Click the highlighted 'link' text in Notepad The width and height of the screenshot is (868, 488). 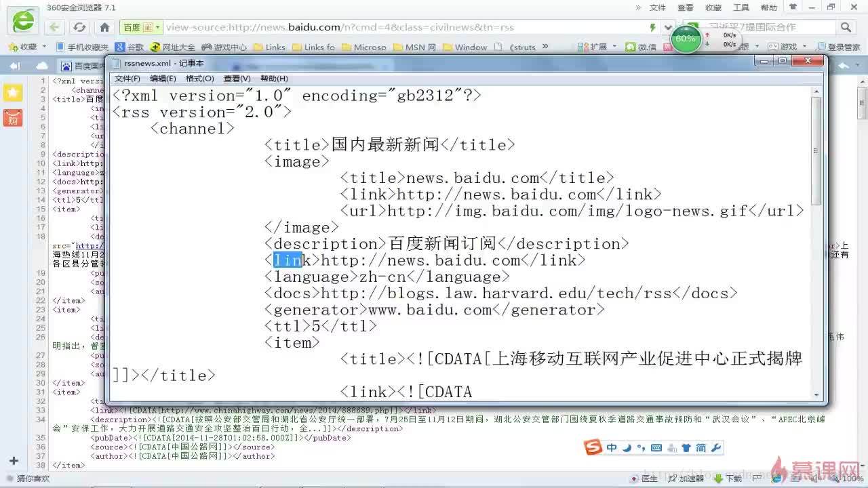click(x=287, y=260)
